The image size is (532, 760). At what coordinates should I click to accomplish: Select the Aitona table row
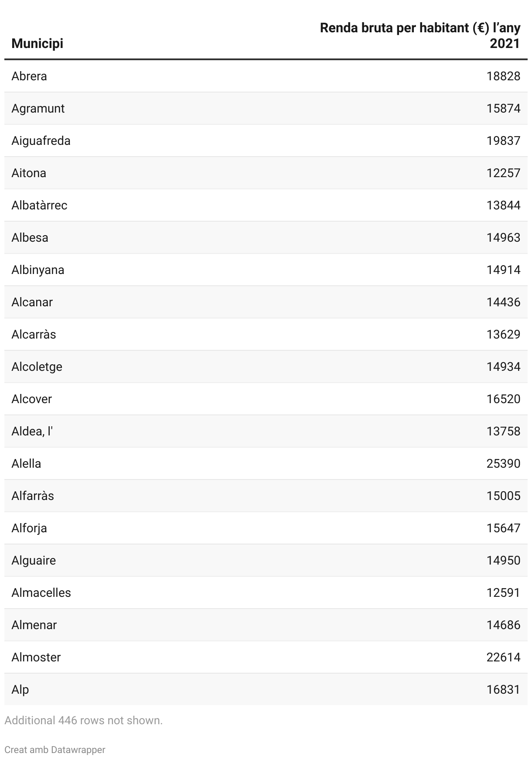point(266,173)
